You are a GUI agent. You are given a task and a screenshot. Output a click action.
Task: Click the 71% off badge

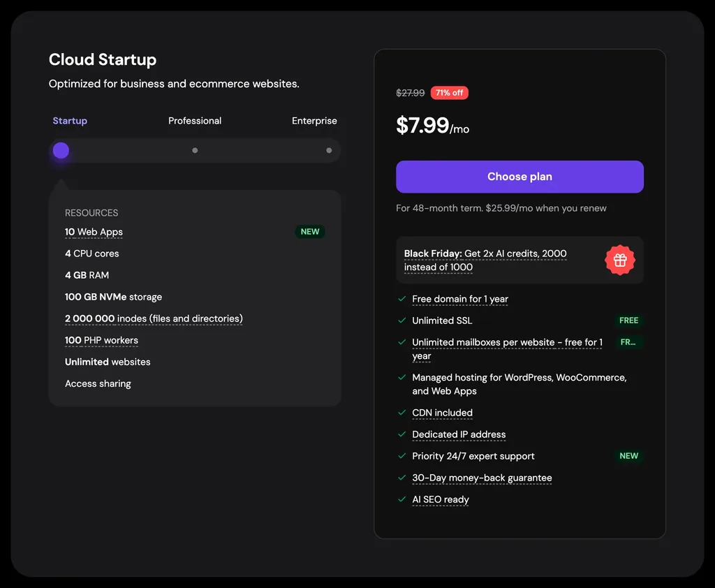point(449,93)
